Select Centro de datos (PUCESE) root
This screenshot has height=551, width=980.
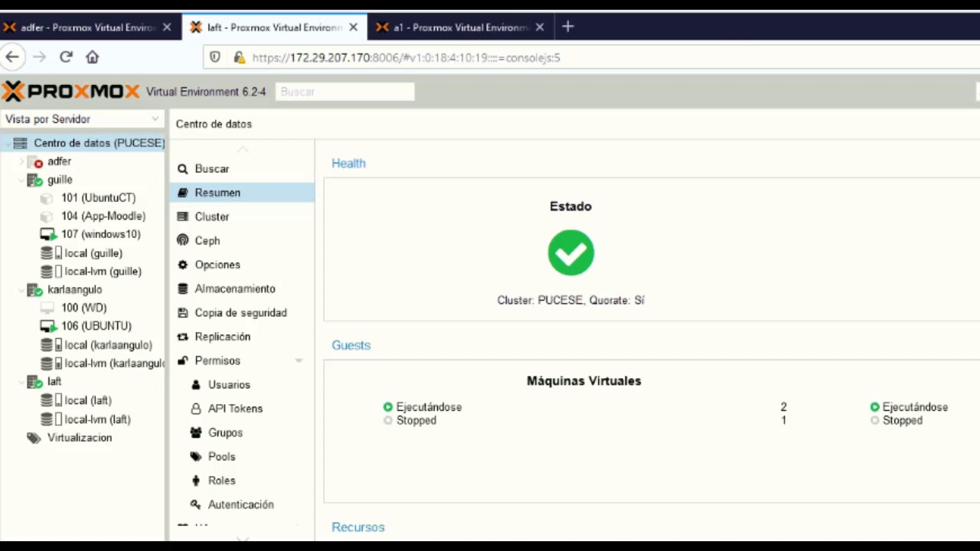(x=99, y=143)
